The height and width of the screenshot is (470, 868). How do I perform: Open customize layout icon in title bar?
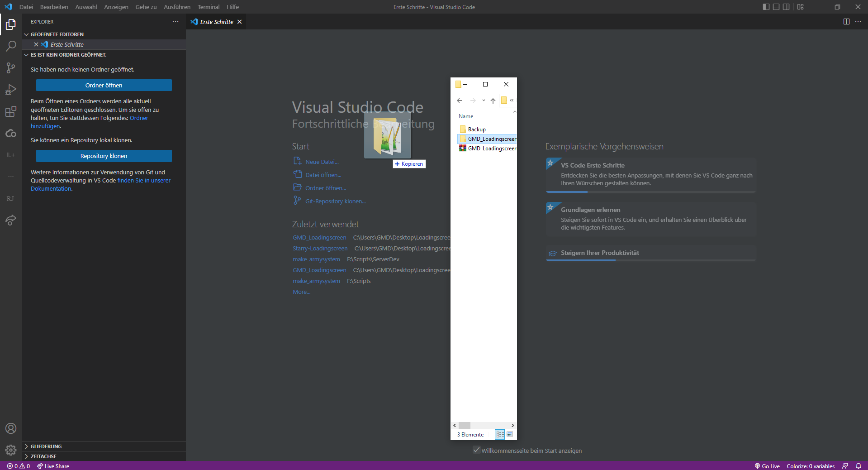click(x=801, y=7)
